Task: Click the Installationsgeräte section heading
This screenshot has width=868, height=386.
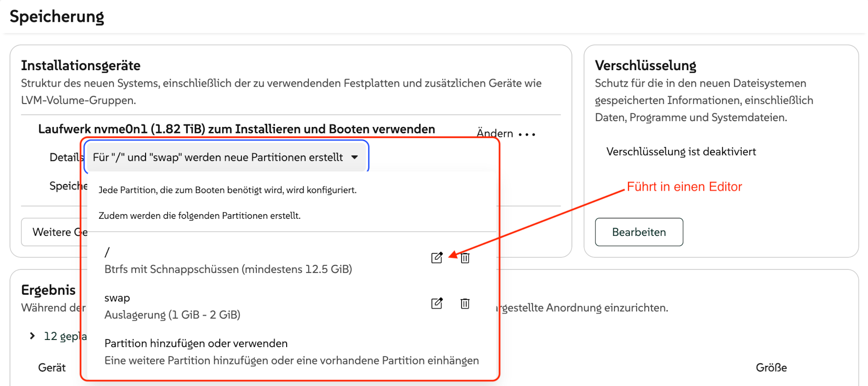Action: 80,66
